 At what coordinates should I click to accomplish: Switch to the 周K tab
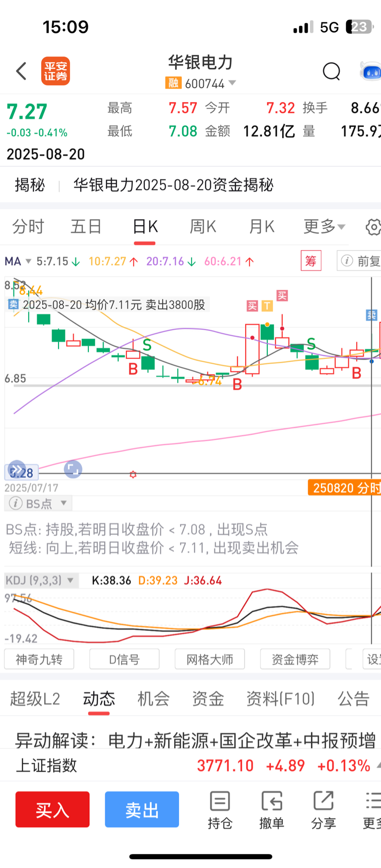(x=203, y=227)
